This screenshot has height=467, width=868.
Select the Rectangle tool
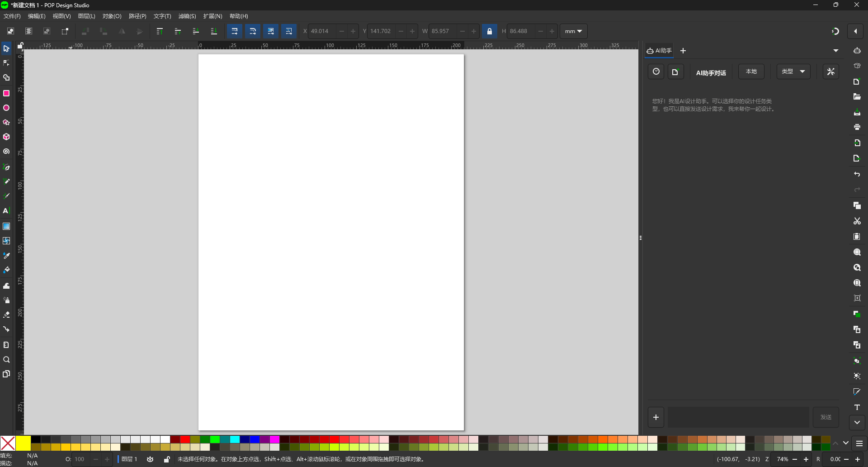6,93
